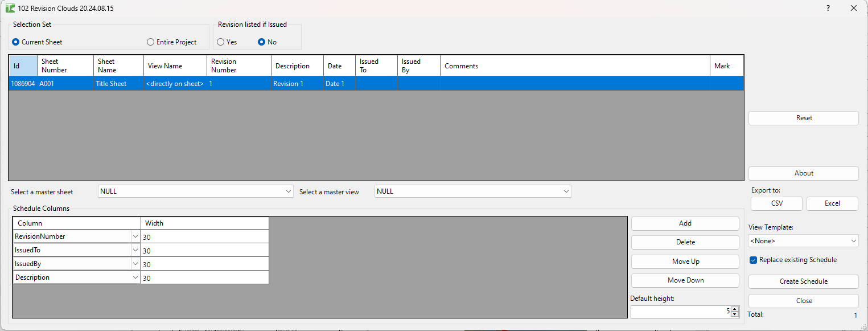
Task: Export the schedule to CSV
Action: [776, 203]
